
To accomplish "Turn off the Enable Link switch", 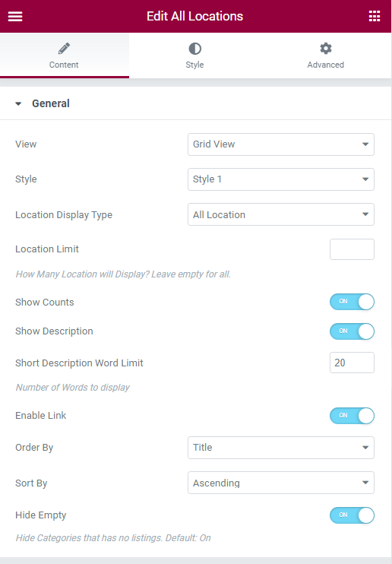I will [352, 416].
